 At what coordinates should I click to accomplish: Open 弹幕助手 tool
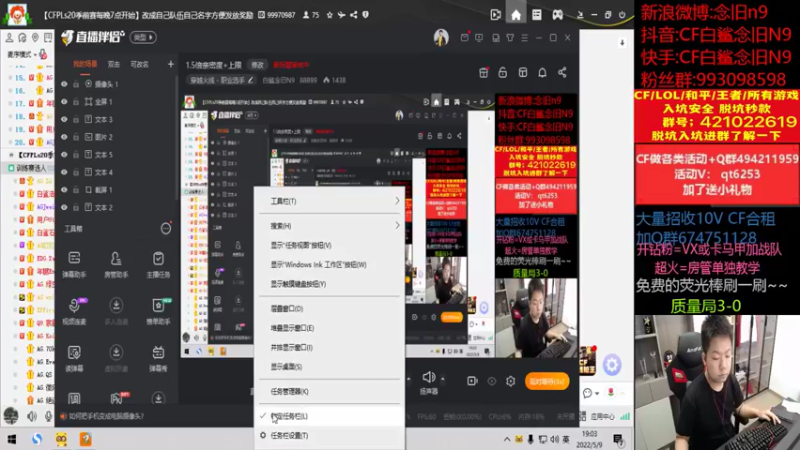(74, 264)
